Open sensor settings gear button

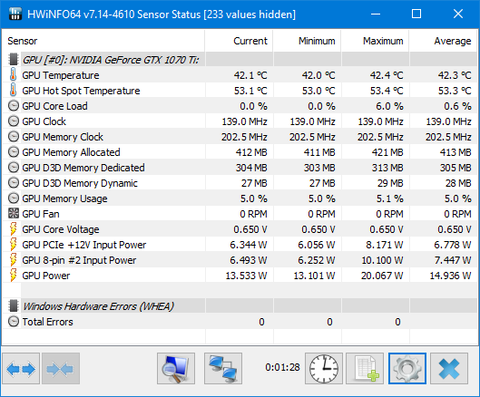click(407, 369)
